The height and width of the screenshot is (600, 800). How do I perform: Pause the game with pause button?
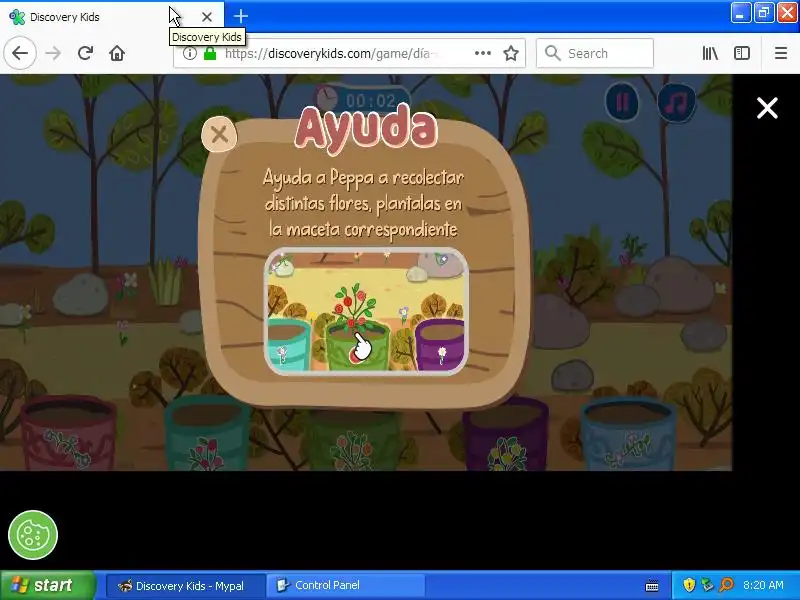point(622,102)
